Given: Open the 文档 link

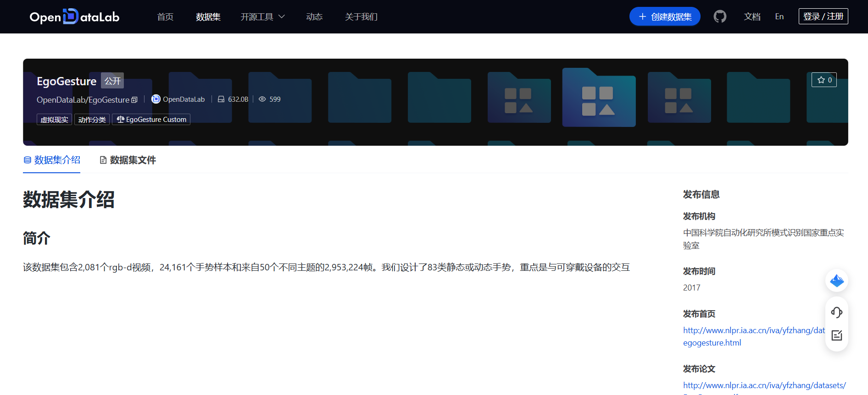Looking at the screenshot, I should (752, 16).
